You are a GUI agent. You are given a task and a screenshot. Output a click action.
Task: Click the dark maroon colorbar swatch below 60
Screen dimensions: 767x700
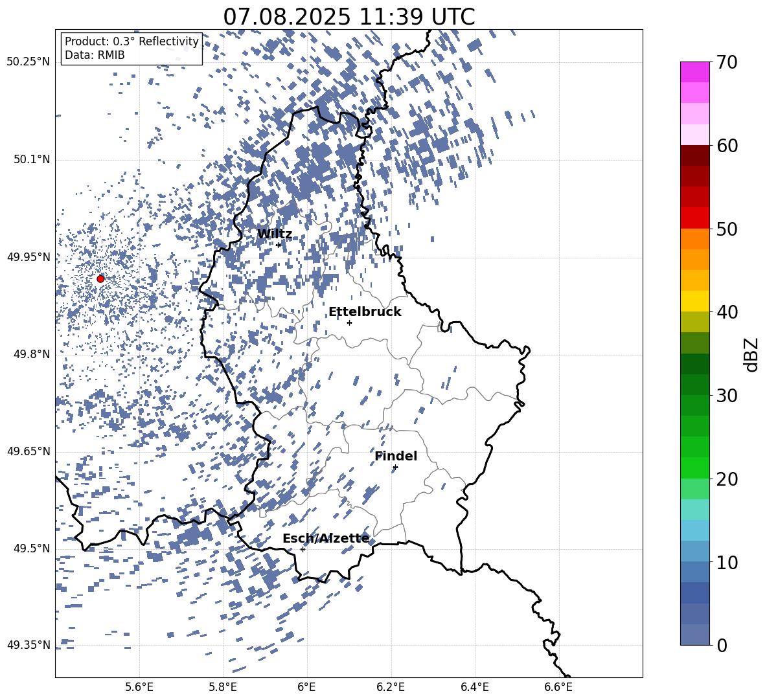pos(695,155)
